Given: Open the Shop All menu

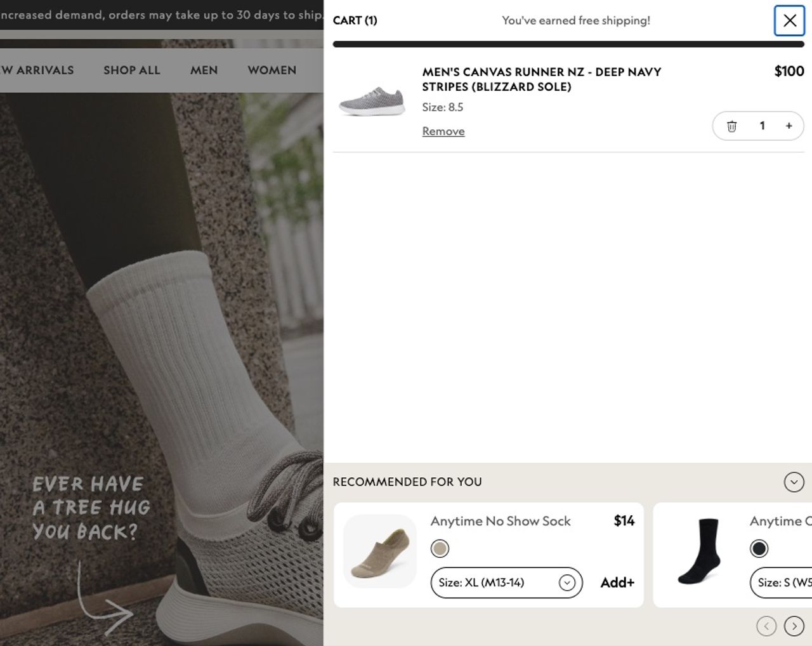Looking at the screenshot, I should click(x=132, y=70).
